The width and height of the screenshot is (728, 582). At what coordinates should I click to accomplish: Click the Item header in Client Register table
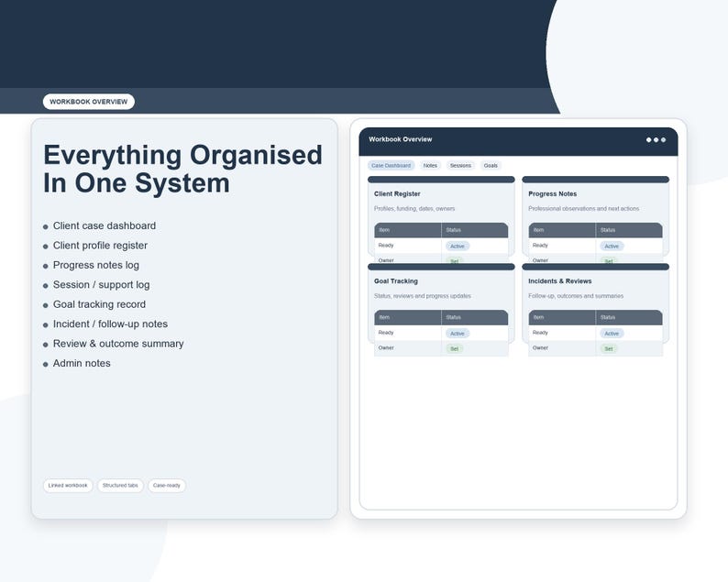408,230
